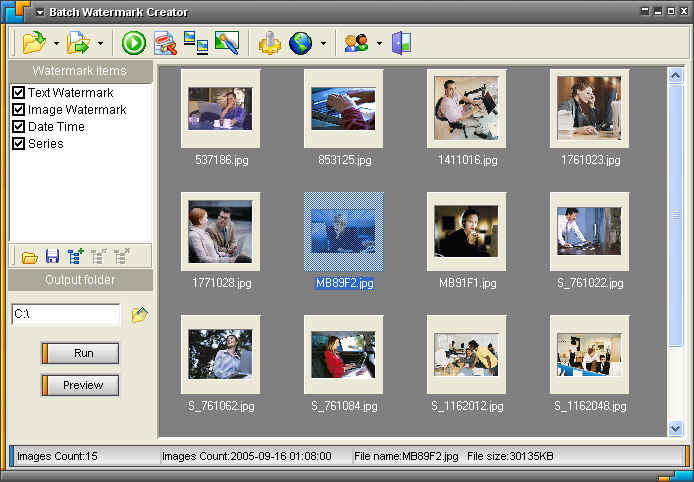Open the watermark stamp editor icon

166,43
